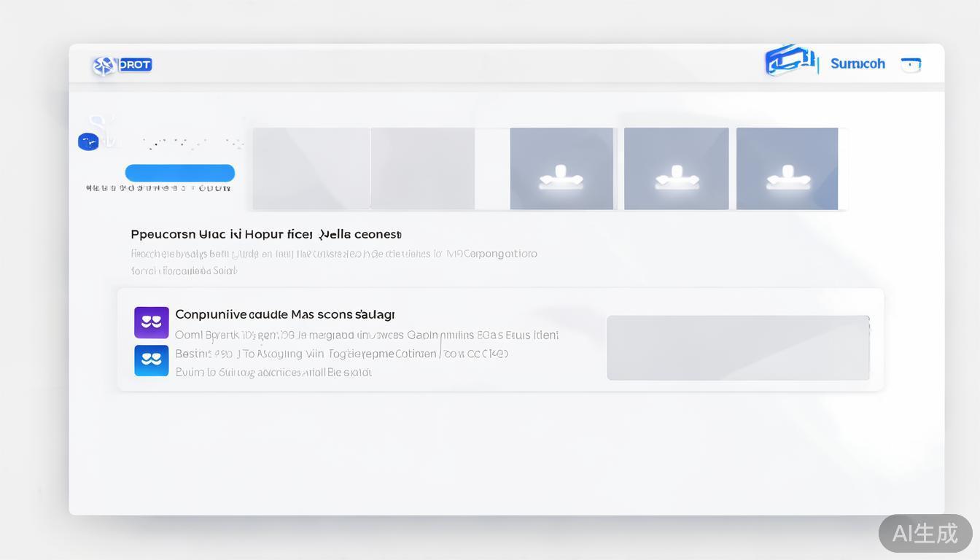Image resolution: width=980 pixels, height=560 pixels.
Task: Click the 'AI生成' badge in the corner
Action: click(x=925, y=533)
